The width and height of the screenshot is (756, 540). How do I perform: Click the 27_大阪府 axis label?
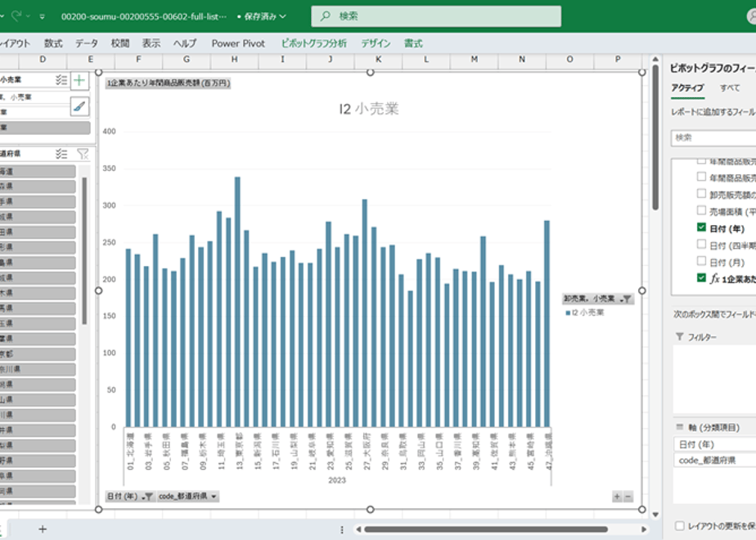point(367,452)
